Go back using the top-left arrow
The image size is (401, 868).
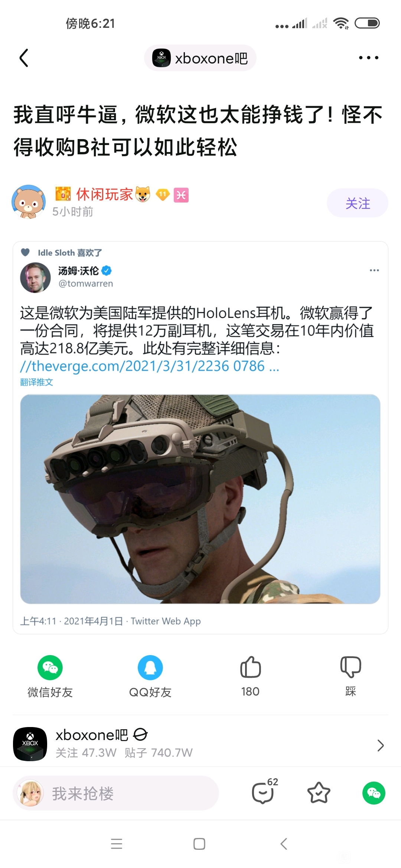tap(24, 58)
